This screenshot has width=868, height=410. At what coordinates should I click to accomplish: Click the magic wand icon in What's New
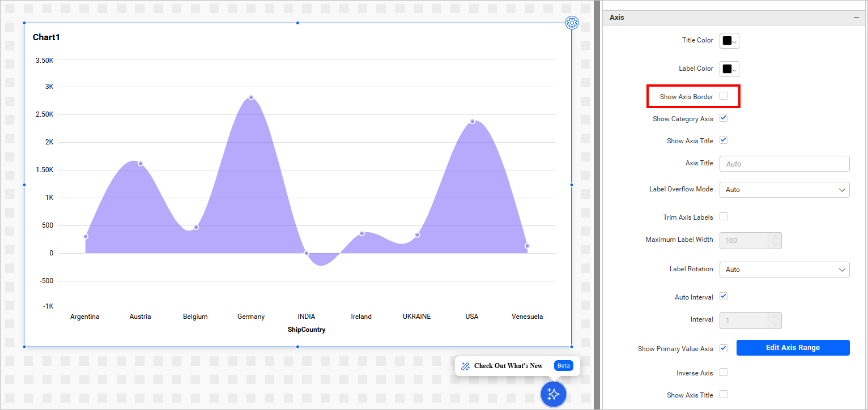click(x=466, y=366)
